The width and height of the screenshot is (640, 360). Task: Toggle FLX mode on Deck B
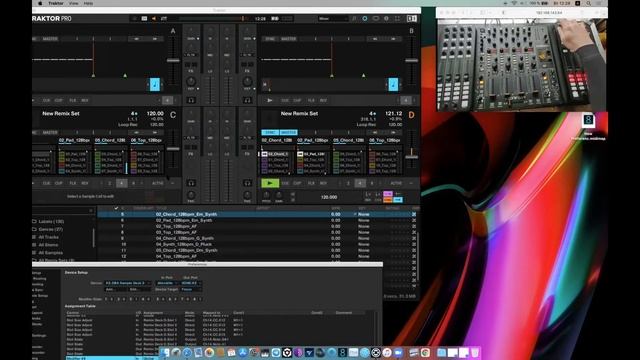click(311, 100)
